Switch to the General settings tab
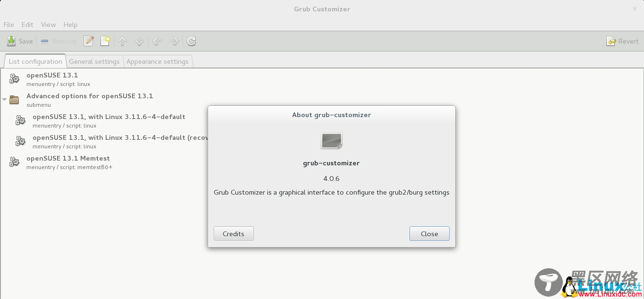The height and width of the screenshot is (299, 644). (x=94, y=61)
